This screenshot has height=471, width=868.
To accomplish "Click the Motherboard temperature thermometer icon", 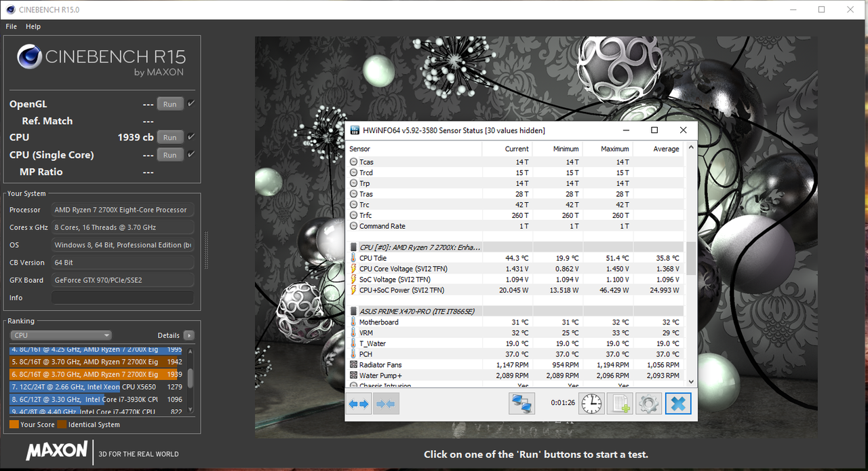I will [353, 322].
